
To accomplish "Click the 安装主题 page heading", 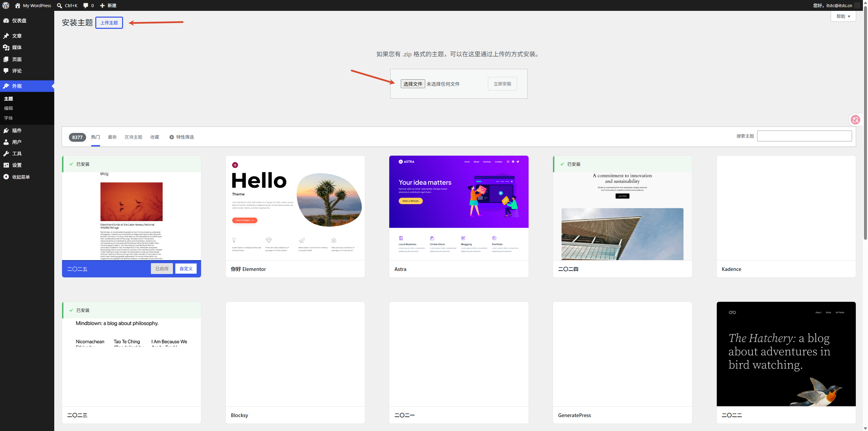I will pos(77,23).
